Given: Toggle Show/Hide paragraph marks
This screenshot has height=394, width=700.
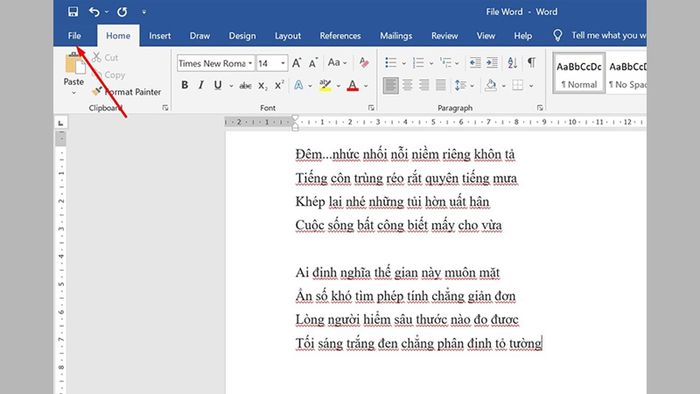Looking at the screenshot, I should coord(531,62).
